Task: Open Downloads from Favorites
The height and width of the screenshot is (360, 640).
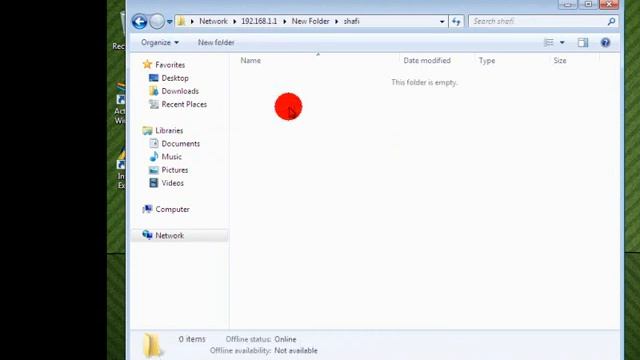Action: coord(180,91)
